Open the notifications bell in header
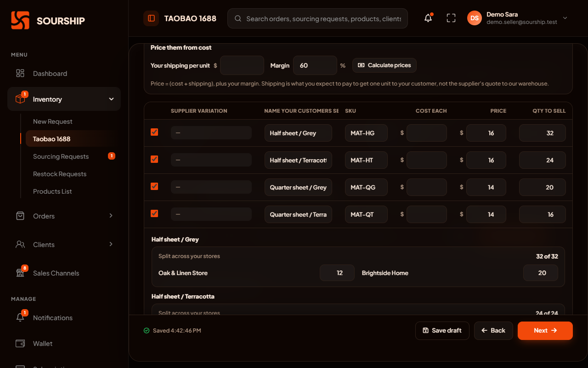This screenshot has height=368, width=588. [x=428, y=18]
